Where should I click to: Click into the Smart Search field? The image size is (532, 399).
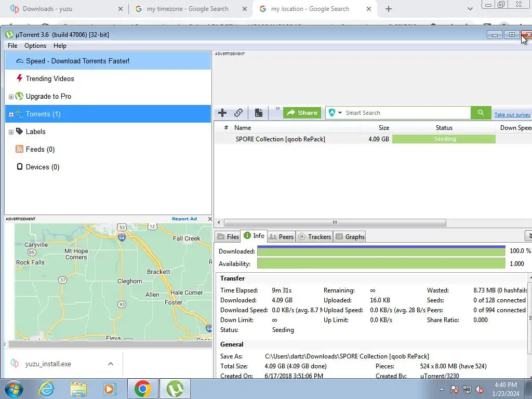(407, 113)
